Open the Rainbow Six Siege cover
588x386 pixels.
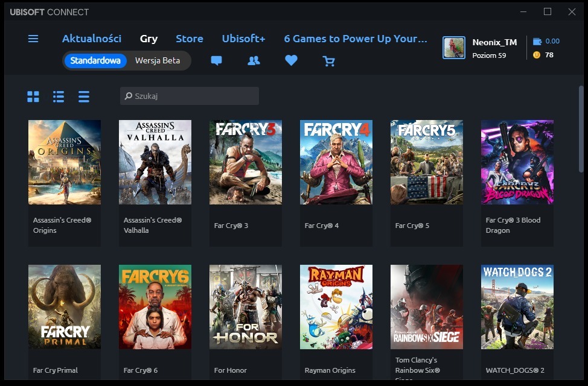pyautogui.click(x=427, y=307)
